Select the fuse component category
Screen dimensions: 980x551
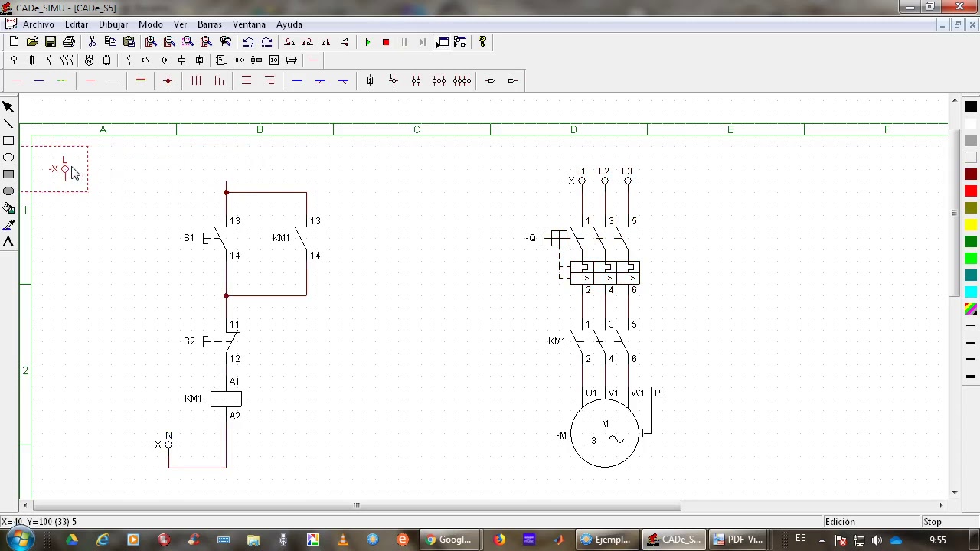pos(32,60)
